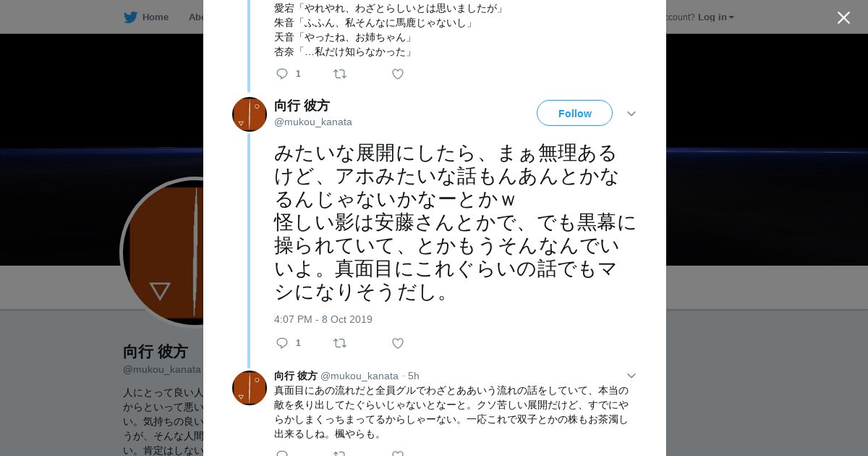Open the Log in dropdown
Screen dimensions: 868x456
point(715,17)
